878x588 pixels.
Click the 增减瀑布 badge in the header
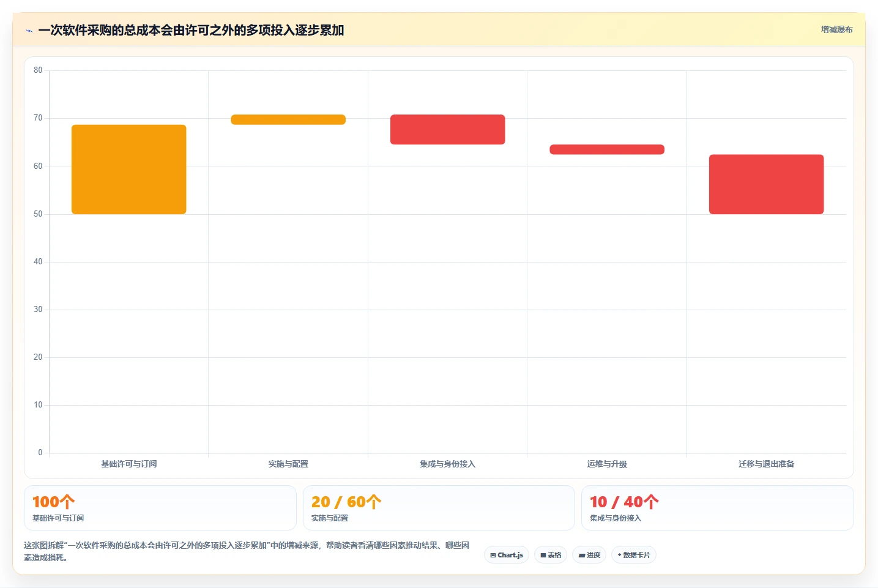[x=836, y=29]
